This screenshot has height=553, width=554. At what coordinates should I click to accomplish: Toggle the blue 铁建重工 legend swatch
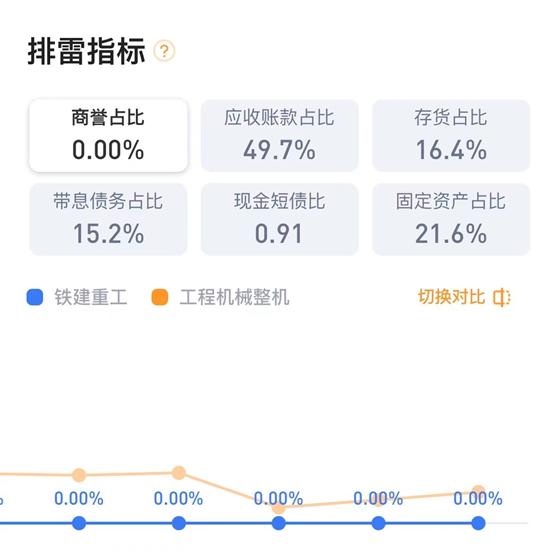click(35, 297)
